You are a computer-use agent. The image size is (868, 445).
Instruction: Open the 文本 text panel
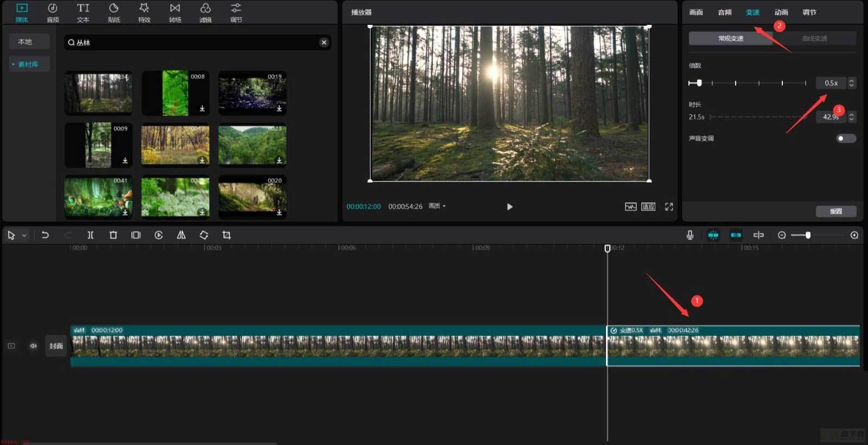tap(83, 12)
